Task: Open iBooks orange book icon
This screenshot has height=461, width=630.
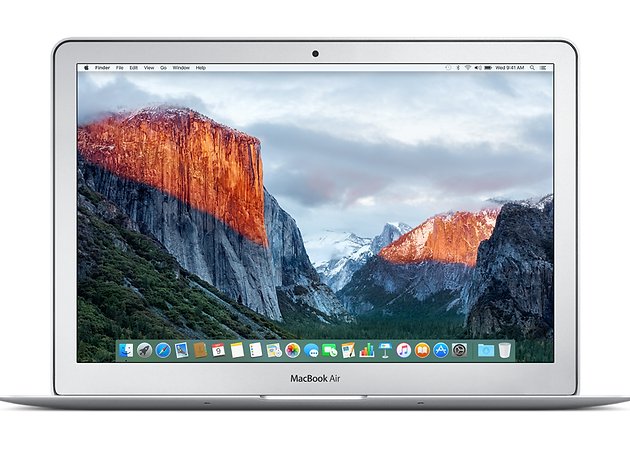Action: (x=422, y=350)
